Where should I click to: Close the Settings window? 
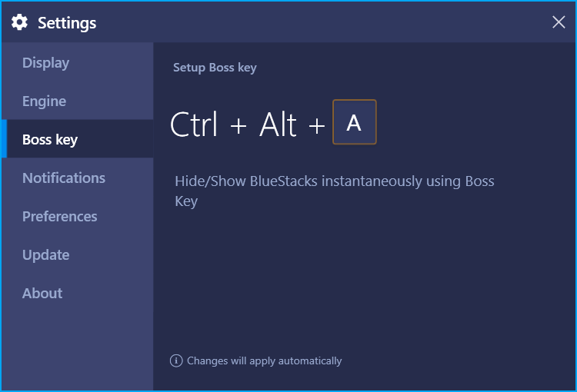pyautogui.click(x=559, y=22)
